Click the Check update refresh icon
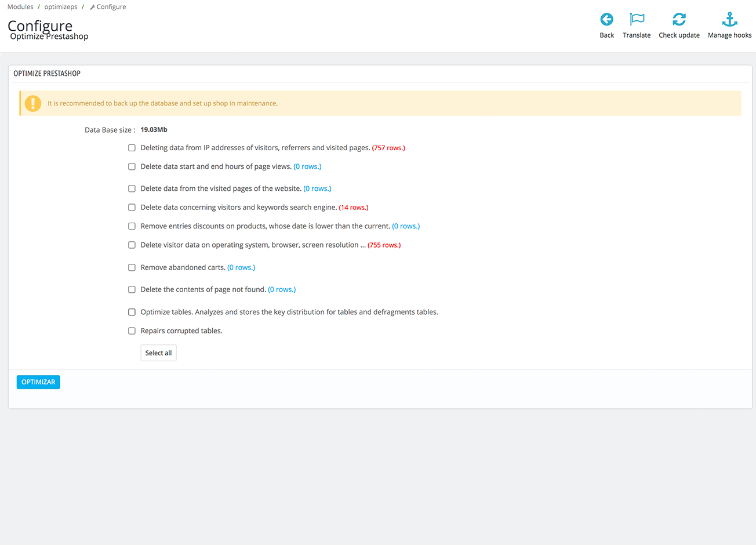 (679, 20)
